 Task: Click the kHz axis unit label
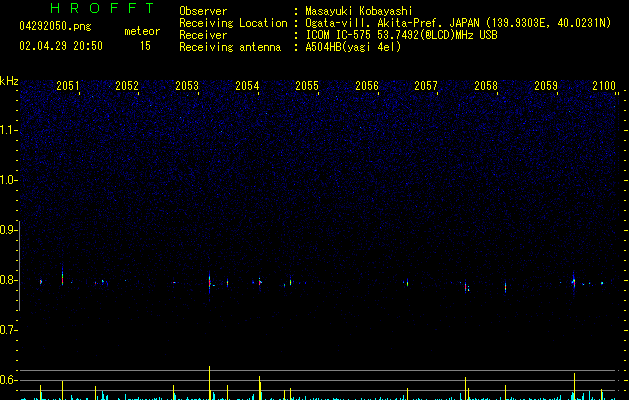click(x=9, y=81)
